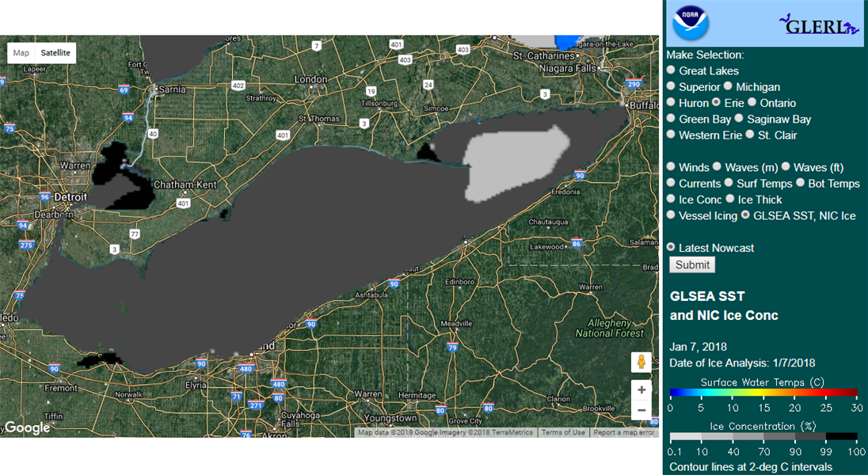Viewport: 868px width, 475px height.
Task: Click the NOAA logo icon
Action: pos(691,23)
